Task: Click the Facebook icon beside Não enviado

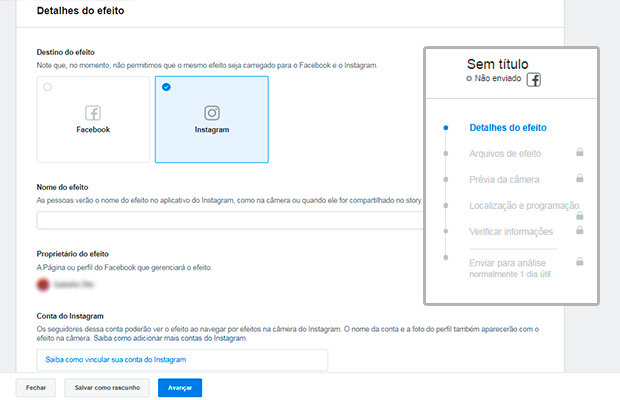Action: [534, 80]
